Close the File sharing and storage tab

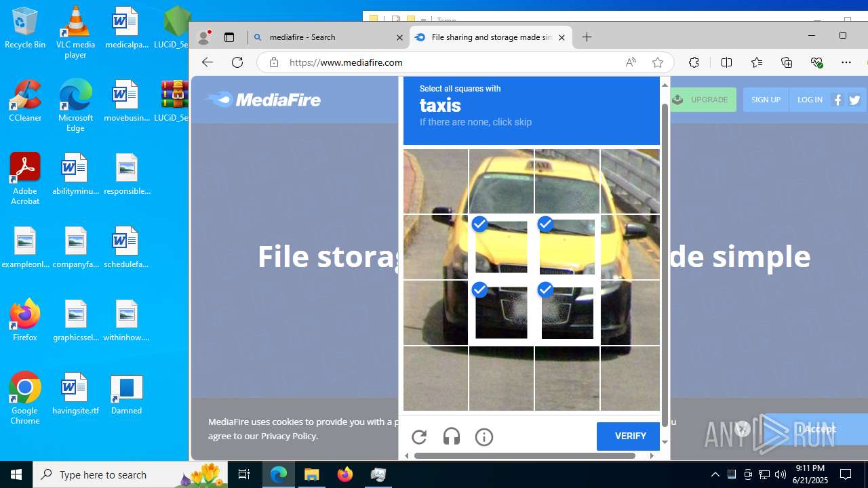561,38
